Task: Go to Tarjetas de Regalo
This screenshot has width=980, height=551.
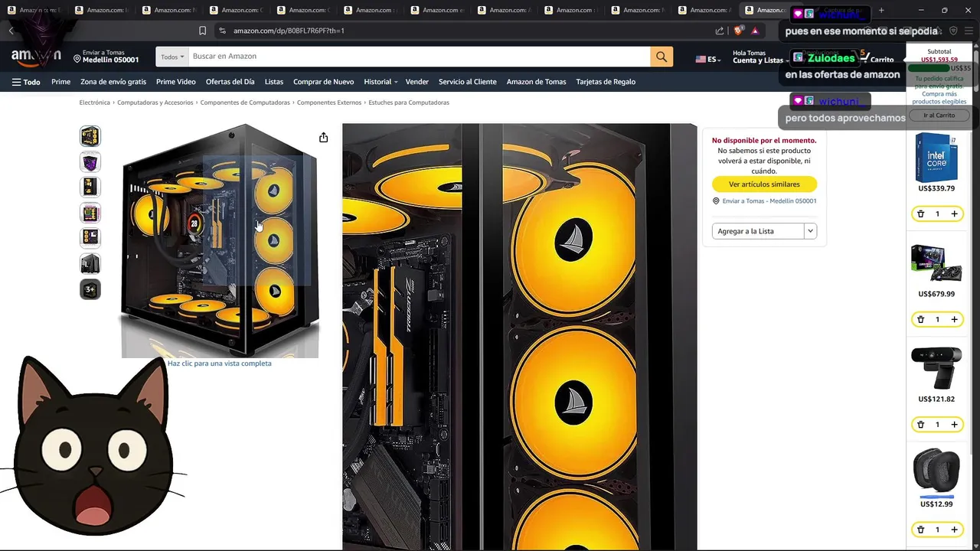Action: pyautogui.click(x=606, y=82)
